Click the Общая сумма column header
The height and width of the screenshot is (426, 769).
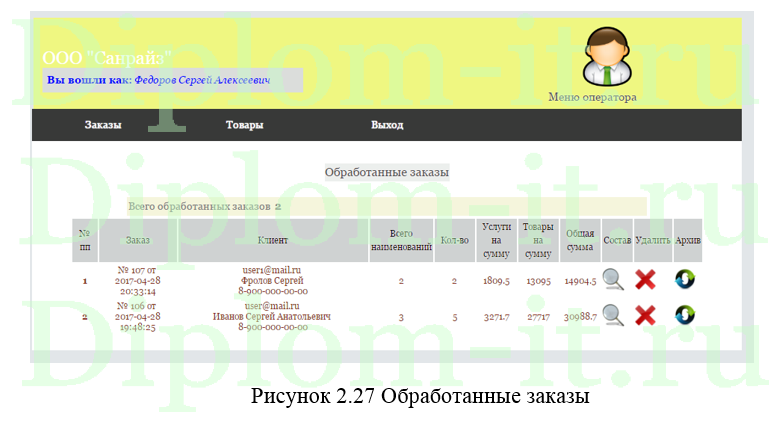coord(580,240)
